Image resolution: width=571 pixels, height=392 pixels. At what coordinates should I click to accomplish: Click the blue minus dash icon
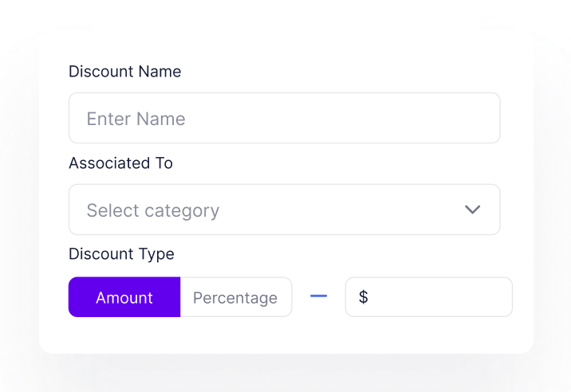(319, 296)
